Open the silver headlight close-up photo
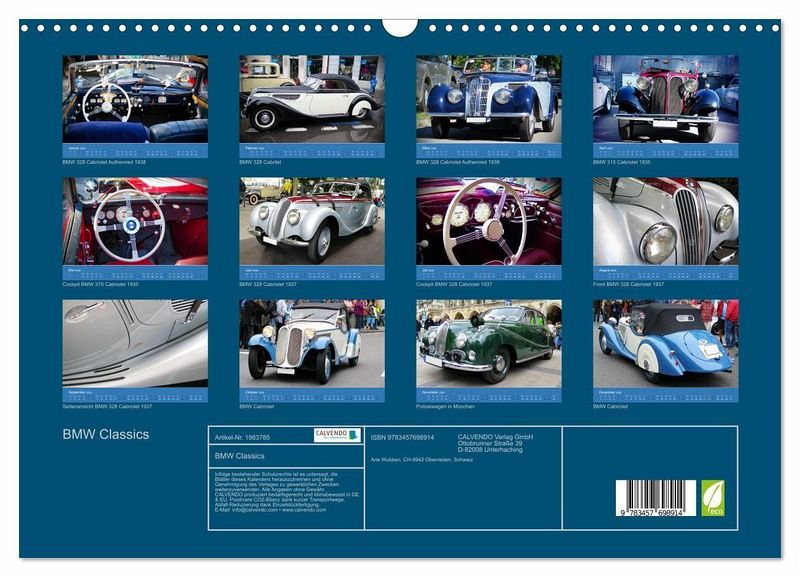This screenshot has width=800, height=577. pos(666,221)
